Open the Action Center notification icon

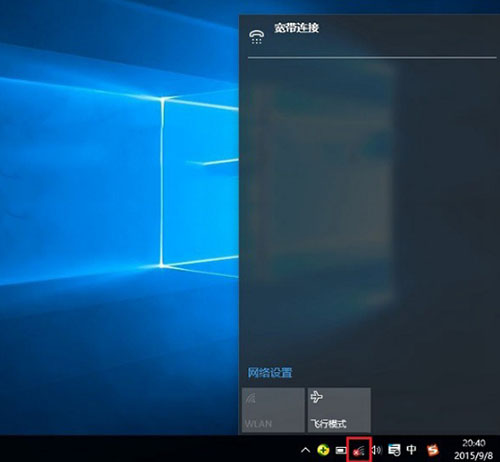(394, 450)
